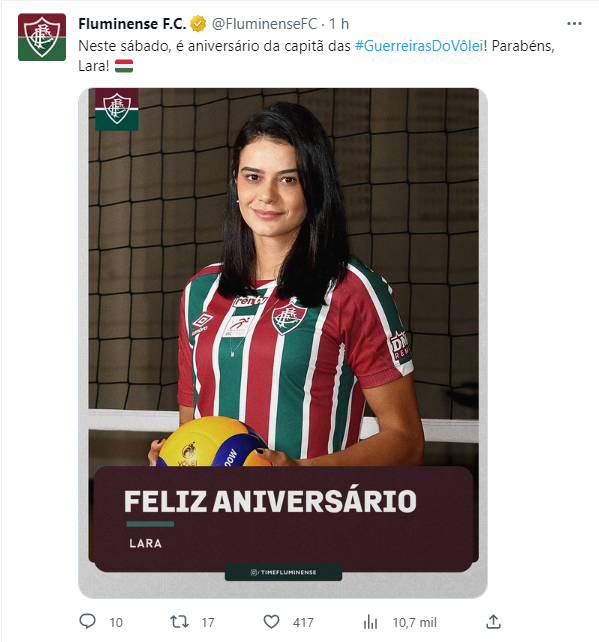This screenshot has height=642, width=599.
Task: Click the Fluminense F.C. display name
Action: point(132,24)
